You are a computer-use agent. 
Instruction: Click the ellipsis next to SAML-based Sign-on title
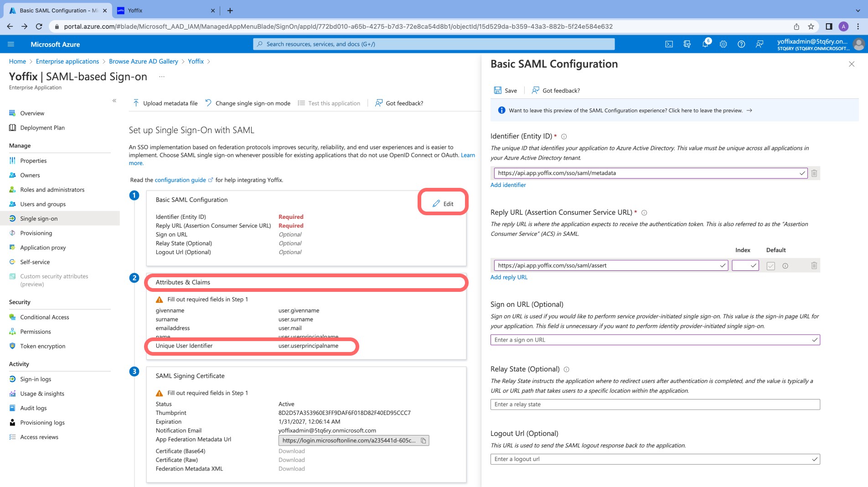(161, 77)
